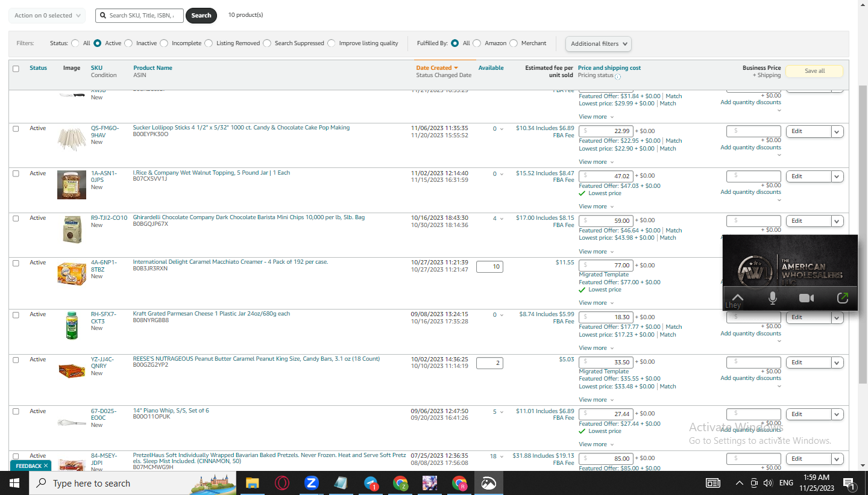Click the Available quantity field showing 10
The height and width of the screenshot is (495, 868).
click(x=489, y=266)
